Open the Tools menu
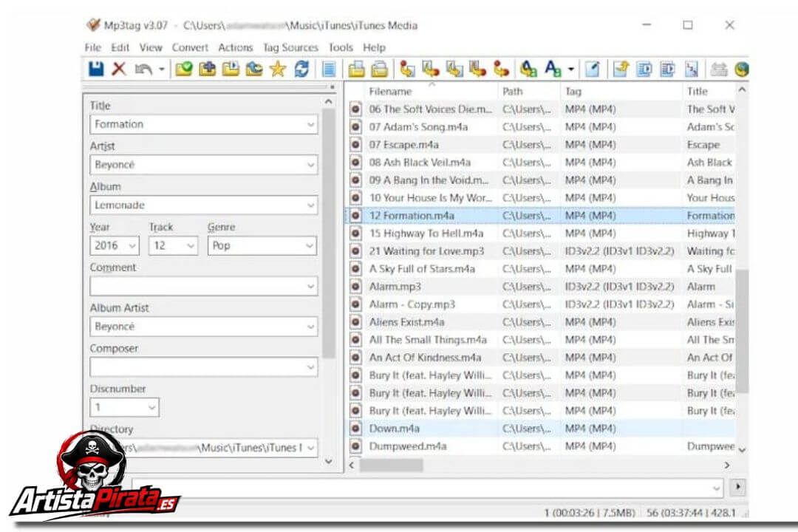 (x=341, y=47)
